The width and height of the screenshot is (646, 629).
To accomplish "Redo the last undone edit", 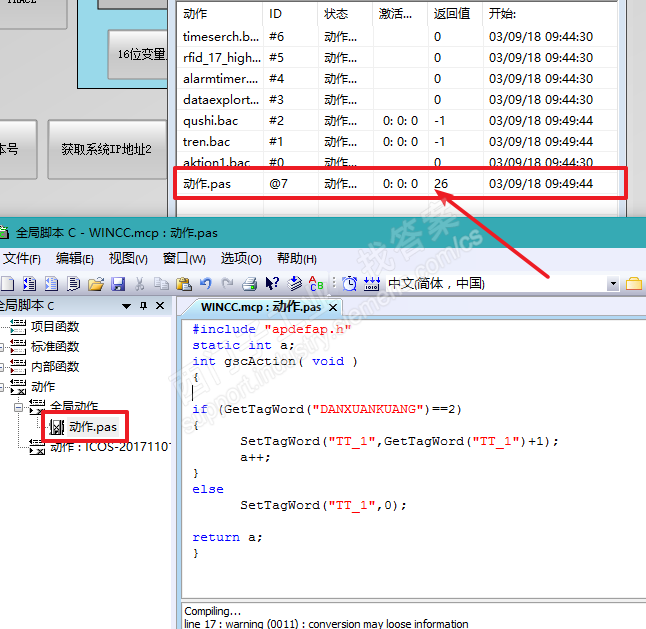I will pos(227,284).
